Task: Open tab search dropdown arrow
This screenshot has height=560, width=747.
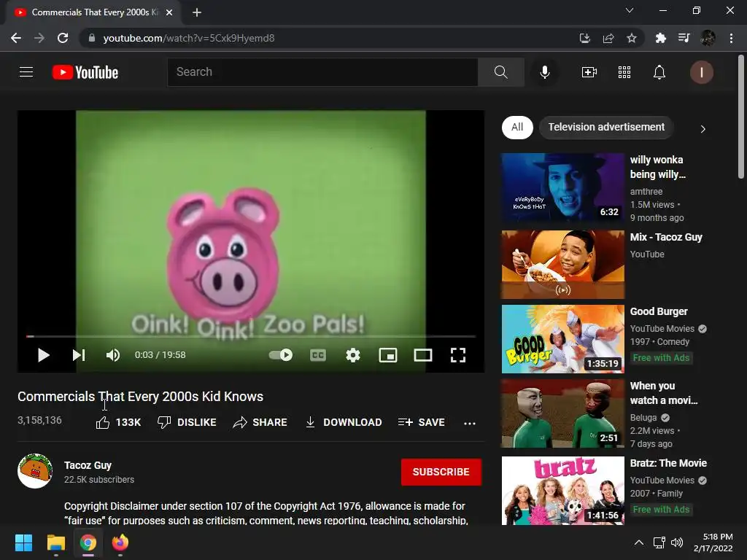Action: click(630, 10)
